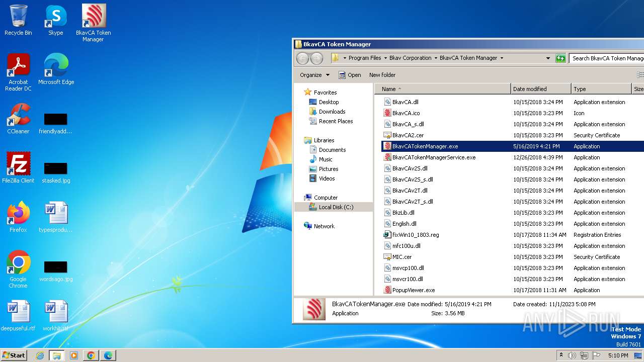
Task: Select friendlyadd... file on desktop
Action: (x=56, y=123)
